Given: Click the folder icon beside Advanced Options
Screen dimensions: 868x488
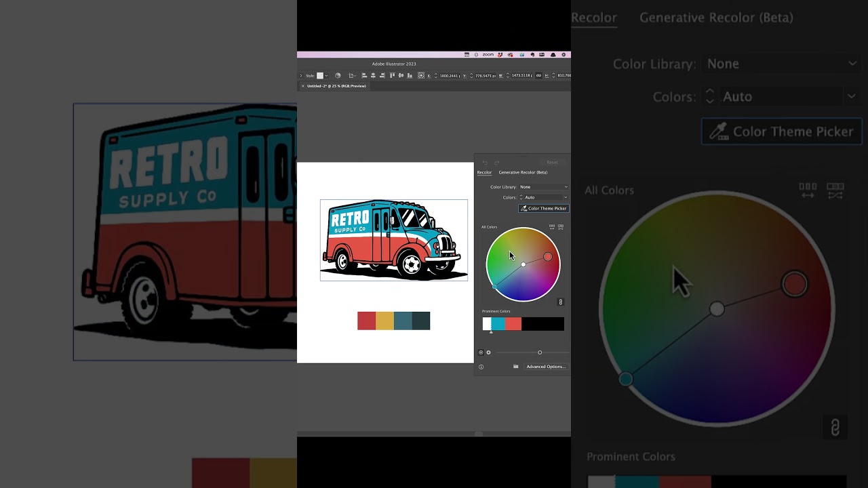Looking at the screenshot, I should tap(515, 366).
